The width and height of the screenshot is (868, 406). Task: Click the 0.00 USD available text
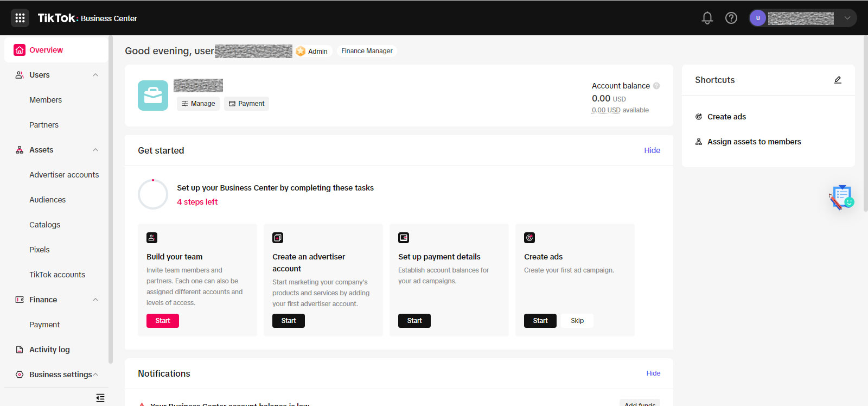point(620,110)
